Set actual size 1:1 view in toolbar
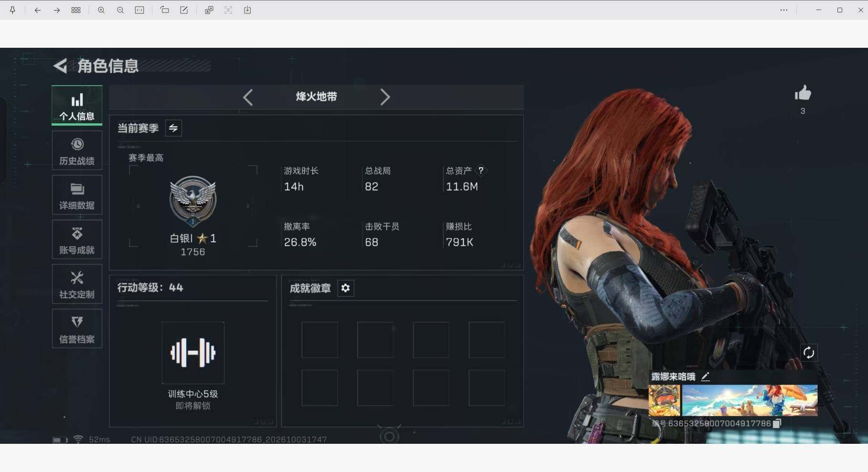 pyautogui.click(x=139, y=10)
